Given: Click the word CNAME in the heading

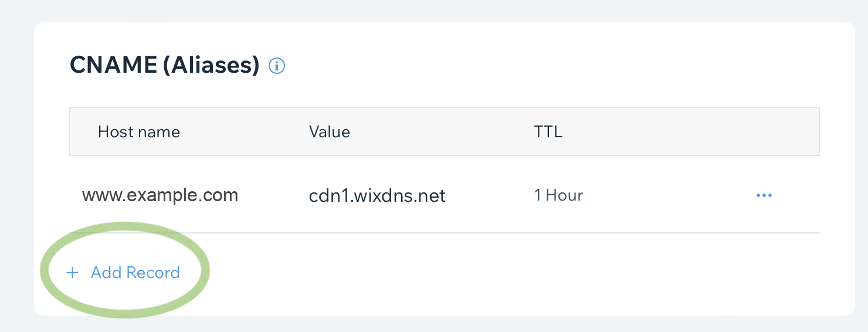Looking at the screenshot, I should (113, 65).
